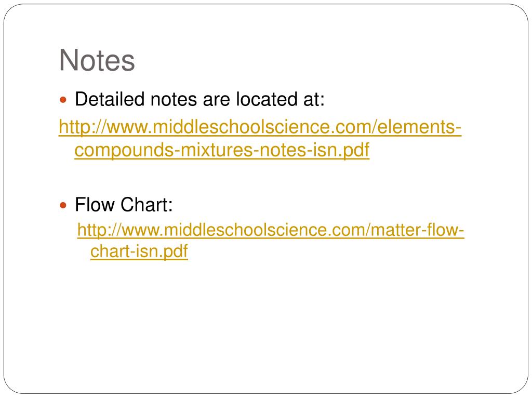The height and width of the screenshot is (399, 532).
Task: Click the 'chart-isn.pdf' link line
Action: (x=139, y=252)
